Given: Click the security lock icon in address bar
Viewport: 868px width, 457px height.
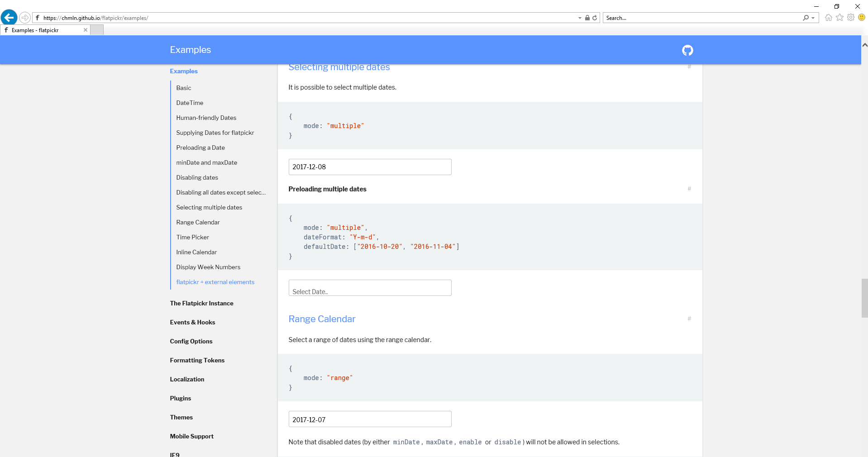Looking at the screenshot, I should coord(587,18).
